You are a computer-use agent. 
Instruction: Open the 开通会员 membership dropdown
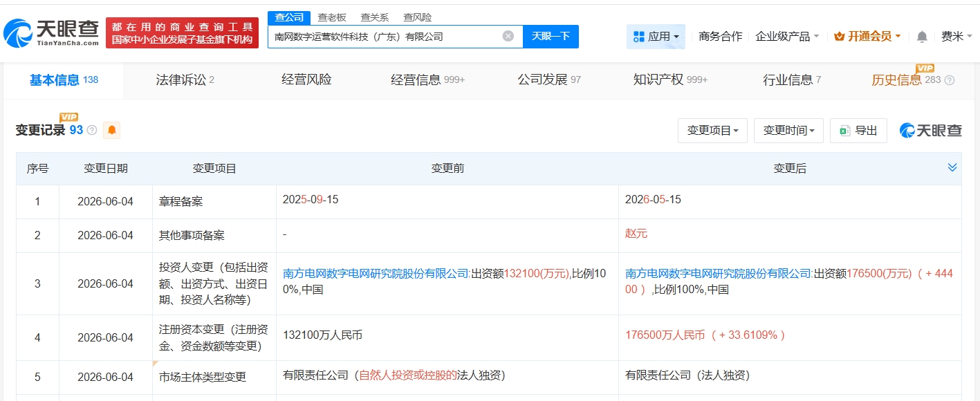pos(867,36)
